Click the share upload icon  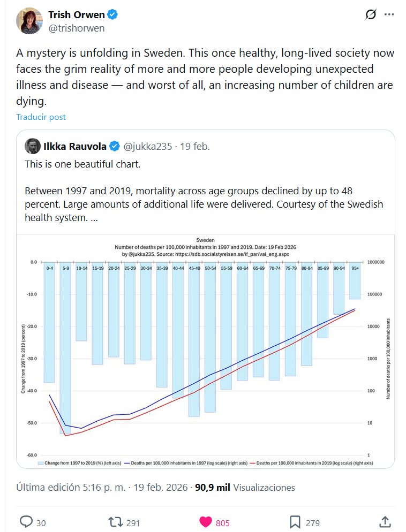385,522
